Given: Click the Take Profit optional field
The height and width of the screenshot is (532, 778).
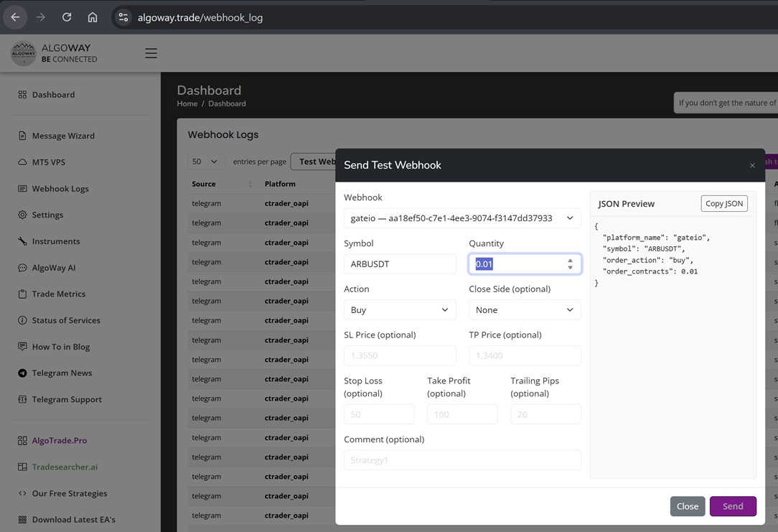Looking at the screenshot, I should pos(462,414).
